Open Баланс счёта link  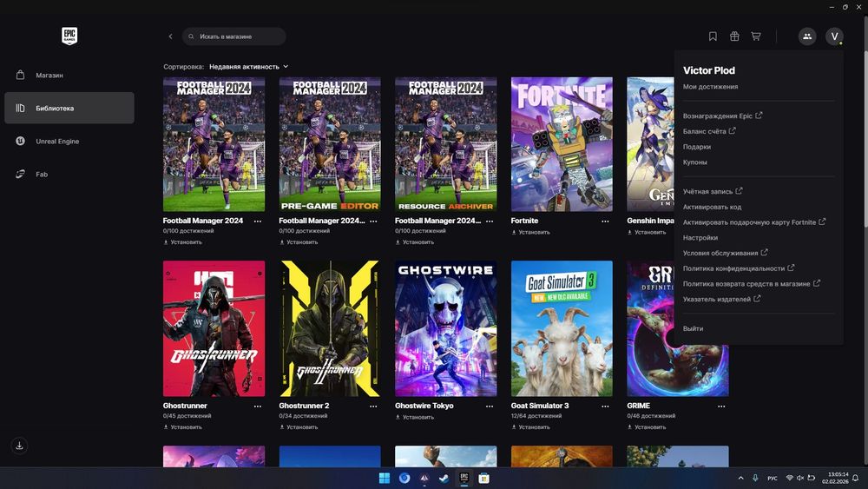coord(709,131)
